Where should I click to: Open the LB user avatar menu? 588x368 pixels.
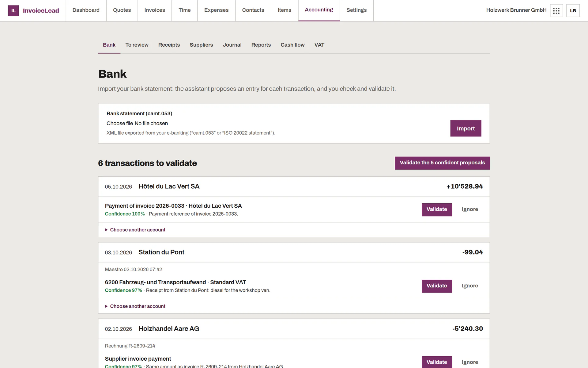click(x=573, y=11)
